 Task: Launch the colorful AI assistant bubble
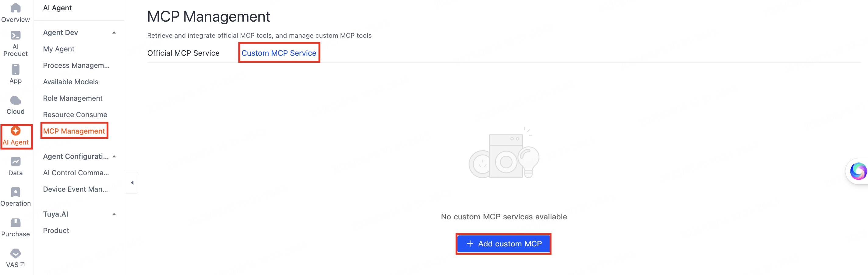click(858, 171)
